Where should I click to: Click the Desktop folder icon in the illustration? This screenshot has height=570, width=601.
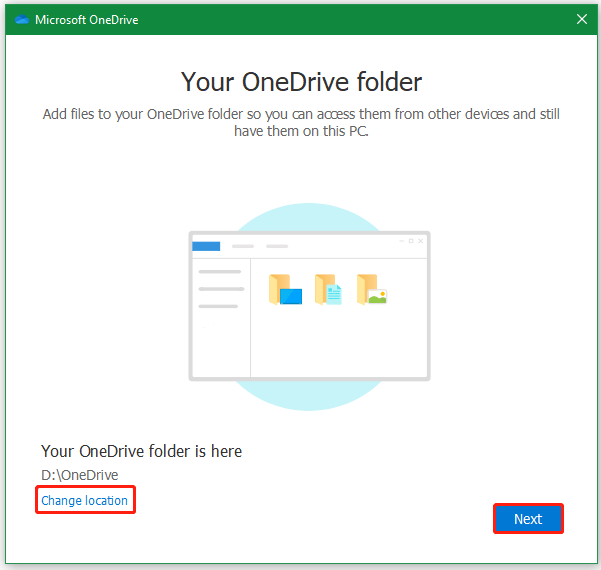285,289
